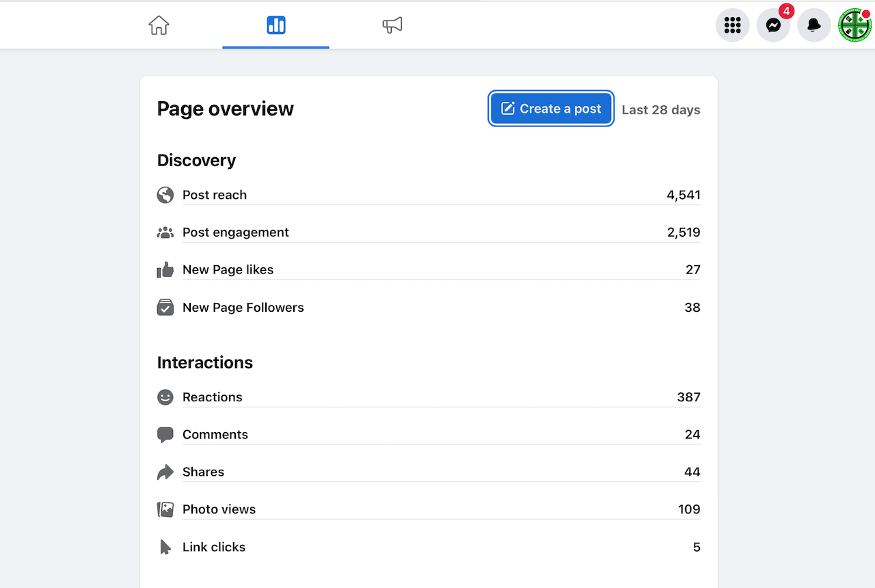Click the globe icon beside Post reach
The height and width of the screenshot is (588, 875).
pos(165,195)
